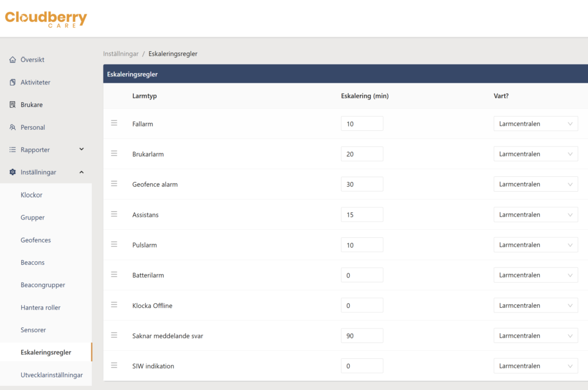Screen dimensions: 588x390
Task: Click the Klocka Offline label
Action: (x=152, y=306)
